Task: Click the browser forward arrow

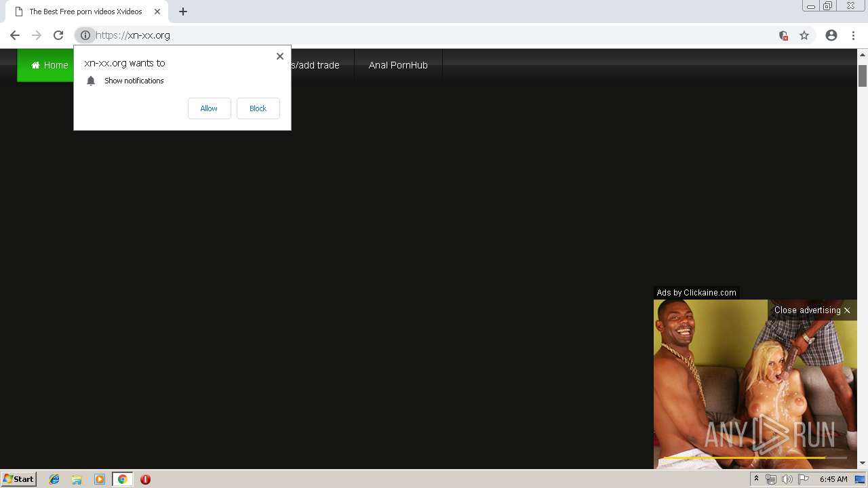Action: point(37,35)
